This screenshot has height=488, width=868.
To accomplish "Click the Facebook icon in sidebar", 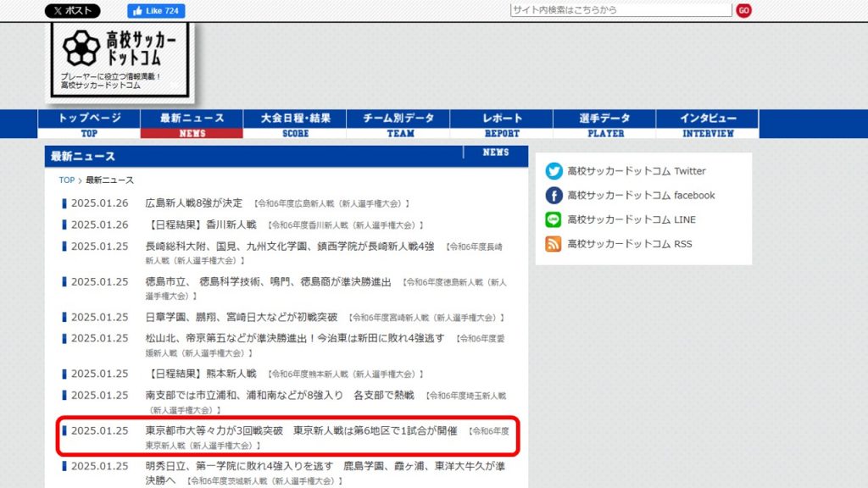I will point(554,196).
